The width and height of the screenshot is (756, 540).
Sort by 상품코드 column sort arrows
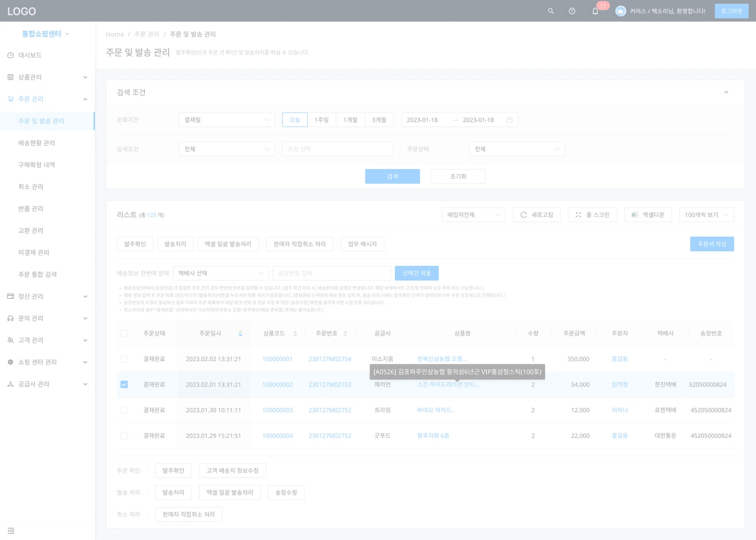(295, 334)
